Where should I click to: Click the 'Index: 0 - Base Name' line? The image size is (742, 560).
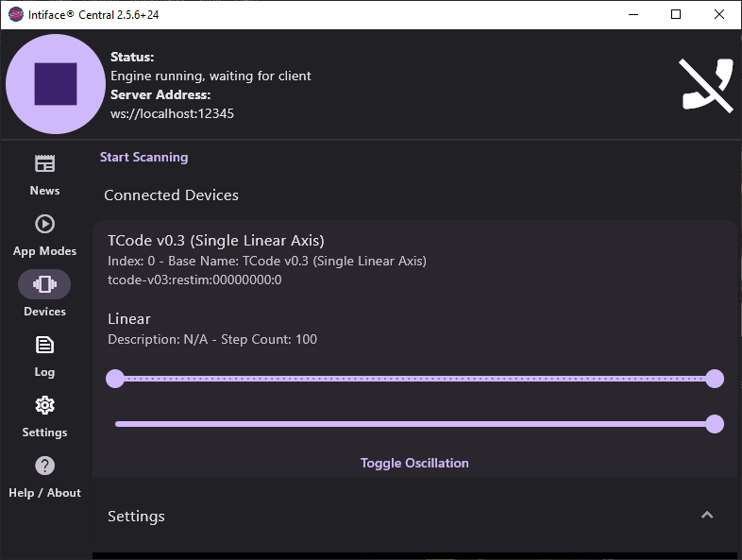point(267,261)
